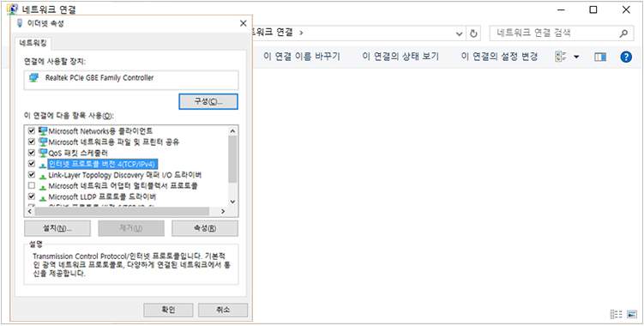Click the QoS 패킷 스케줄러 item icon

click(43, 153)
